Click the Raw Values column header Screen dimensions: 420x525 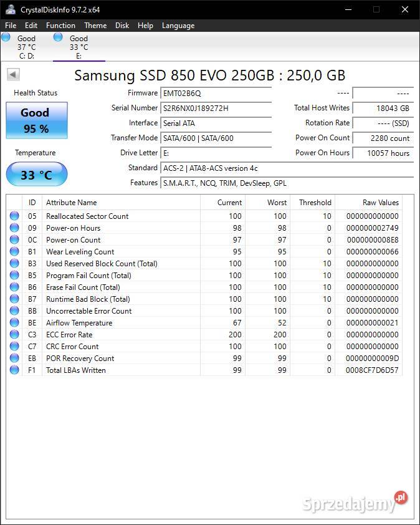pos(368,203)
